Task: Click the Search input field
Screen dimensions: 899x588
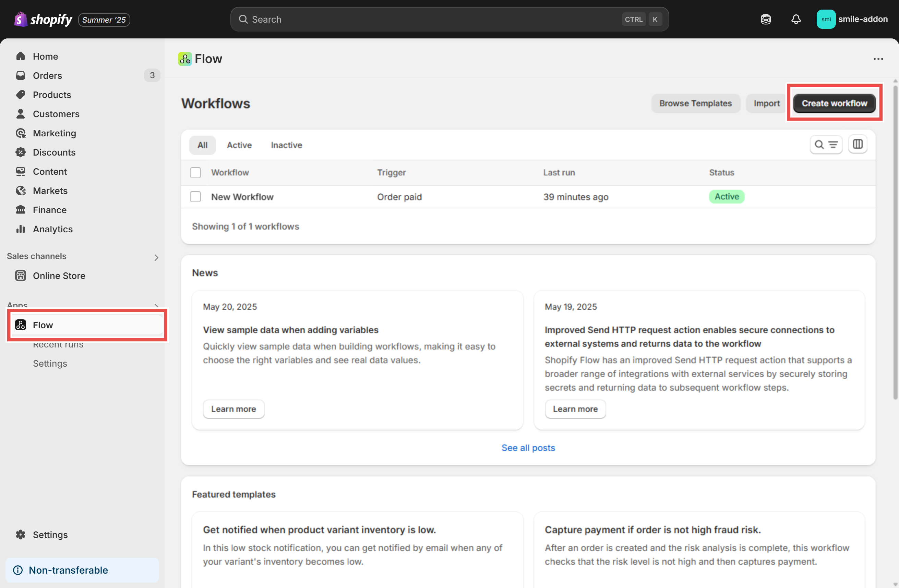Action: tap(449, 19)
